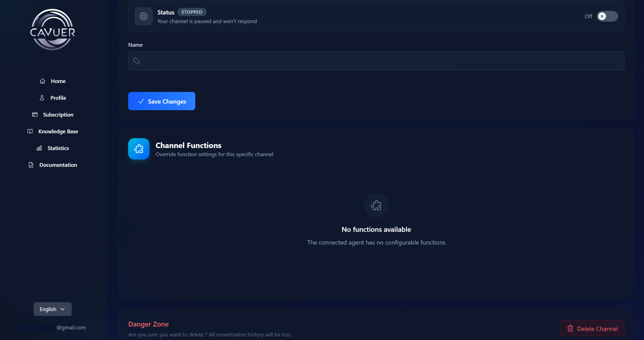Screen dimensions: 644x340
Task: Click the Knowledge Base book icon
Action: (30, 131)
